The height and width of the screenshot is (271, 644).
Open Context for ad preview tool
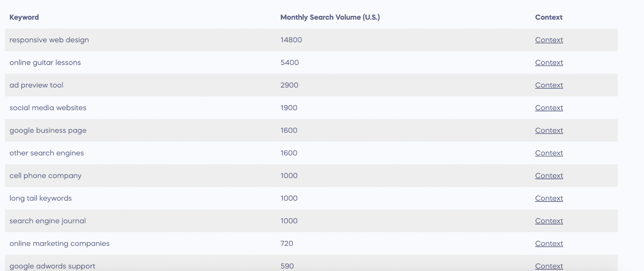549,85
